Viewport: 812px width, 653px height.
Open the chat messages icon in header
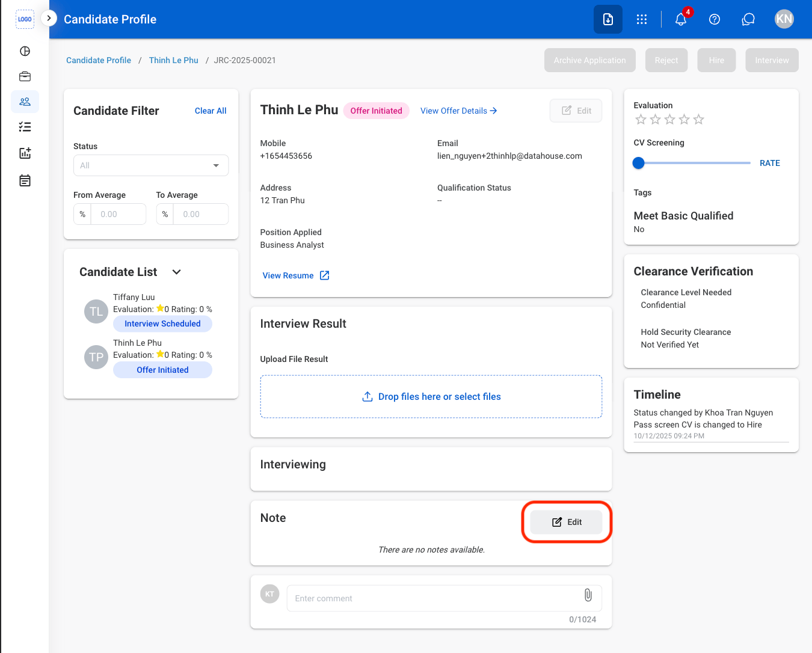coord(748,19)
